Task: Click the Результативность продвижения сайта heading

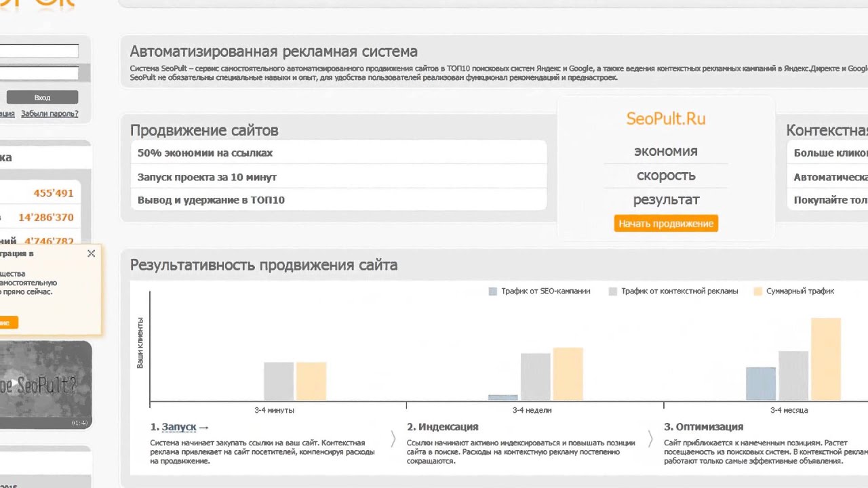Action: 264,265
